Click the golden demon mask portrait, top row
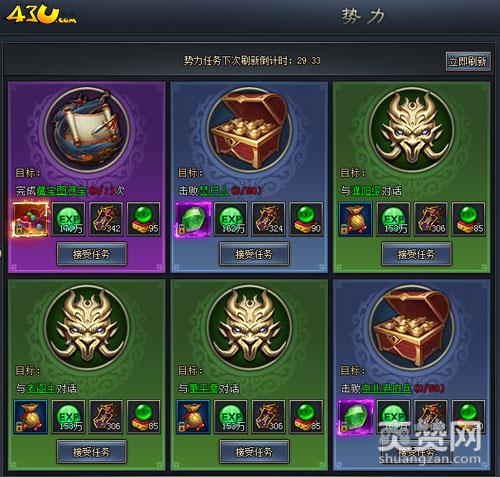 (x=412, y=130)
